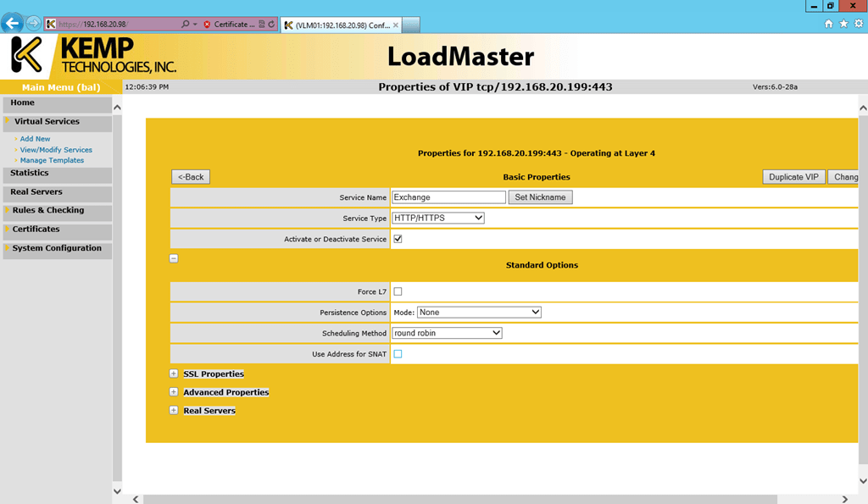The height and width of the screenshot is (504, 868).
Task: Open address bar dropdown arrow
Action: tap(195, 25)
